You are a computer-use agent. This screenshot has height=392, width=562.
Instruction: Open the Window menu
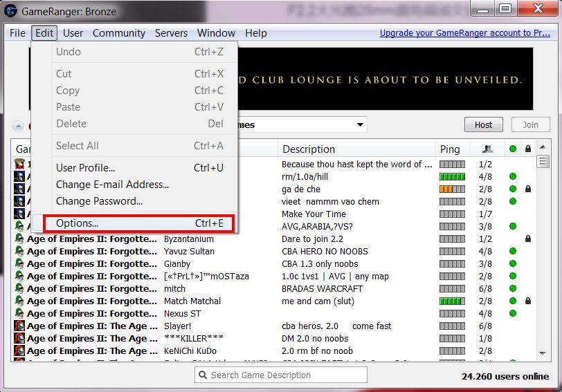click(216, 33)
